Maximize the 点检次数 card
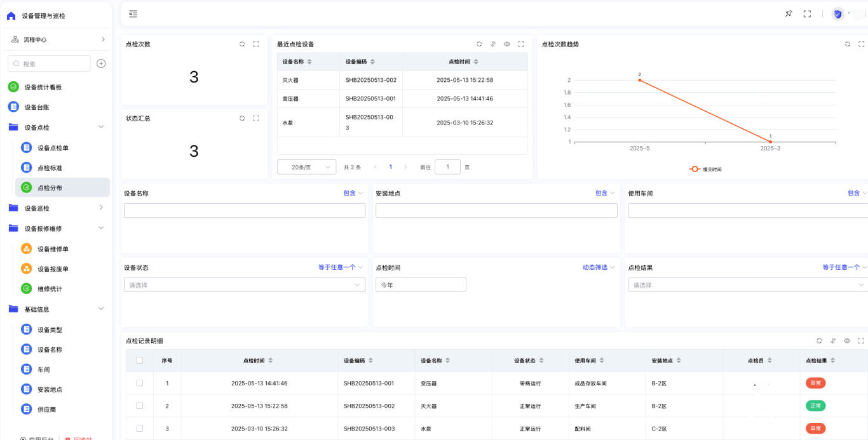The width and height of the screenshot is (868, 440). point(256,44)
